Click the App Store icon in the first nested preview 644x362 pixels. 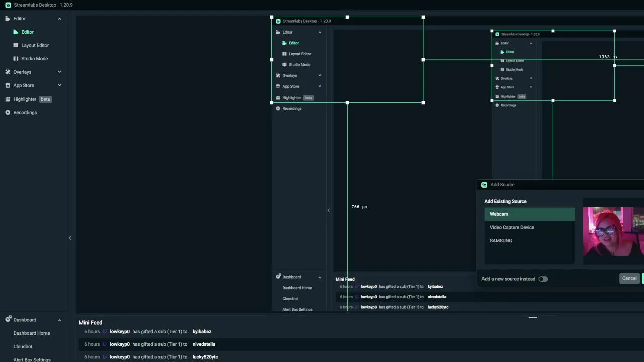(x=278, y=86)
